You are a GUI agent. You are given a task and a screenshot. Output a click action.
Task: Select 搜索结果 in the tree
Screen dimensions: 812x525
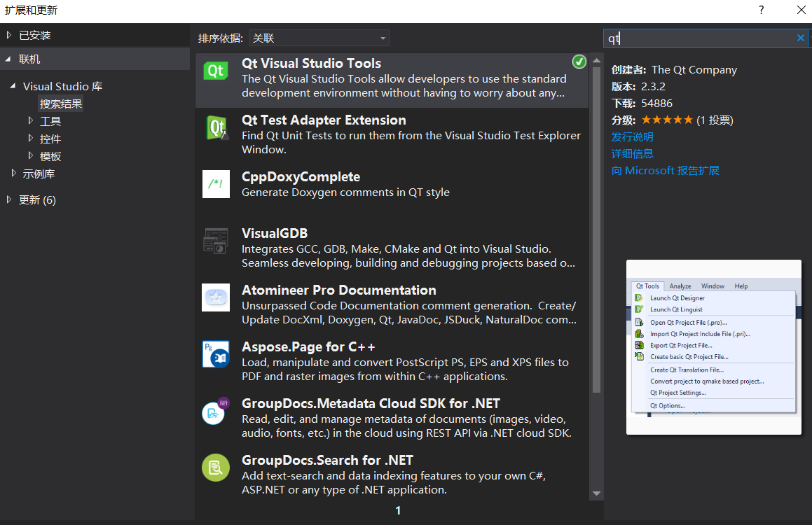(61, 104)
